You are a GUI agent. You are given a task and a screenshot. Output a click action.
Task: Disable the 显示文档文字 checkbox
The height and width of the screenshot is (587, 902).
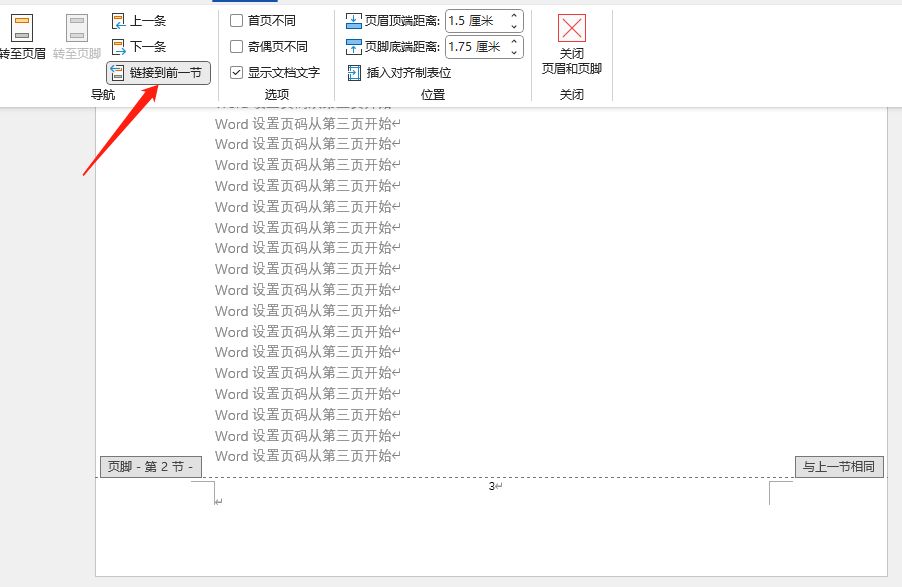[236, 72]
